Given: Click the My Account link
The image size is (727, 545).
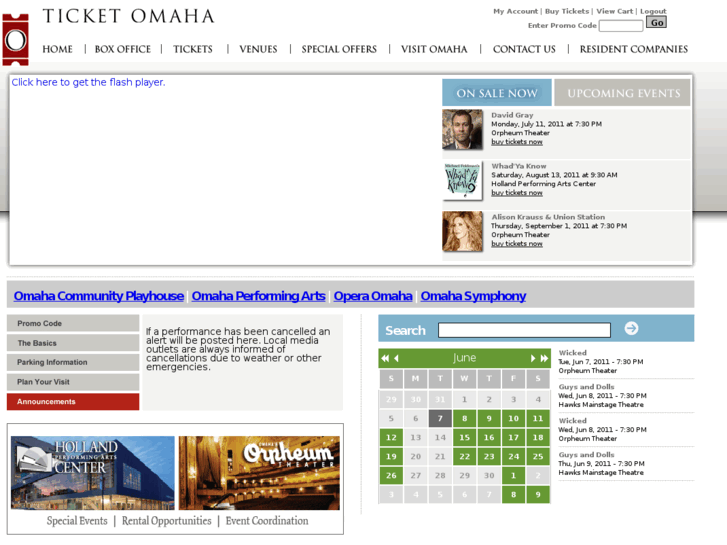Looking at the screenshot, I should 516,11.
